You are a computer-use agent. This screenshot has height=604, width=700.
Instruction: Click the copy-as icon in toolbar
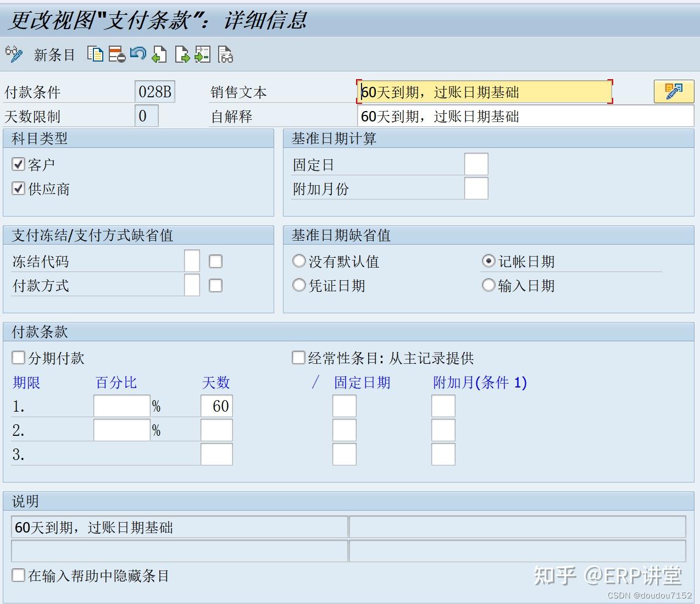coord(96,54)
